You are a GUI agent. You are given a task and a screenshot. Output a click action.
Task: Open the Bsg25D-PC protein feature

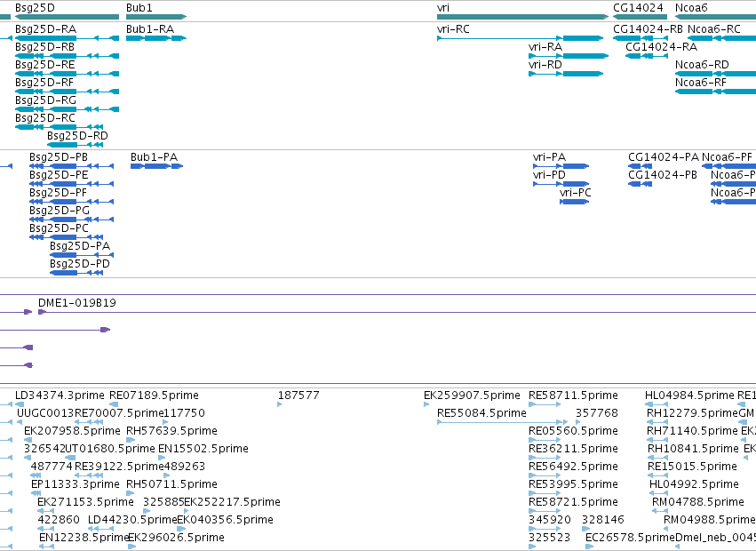[x=66, y=237]
